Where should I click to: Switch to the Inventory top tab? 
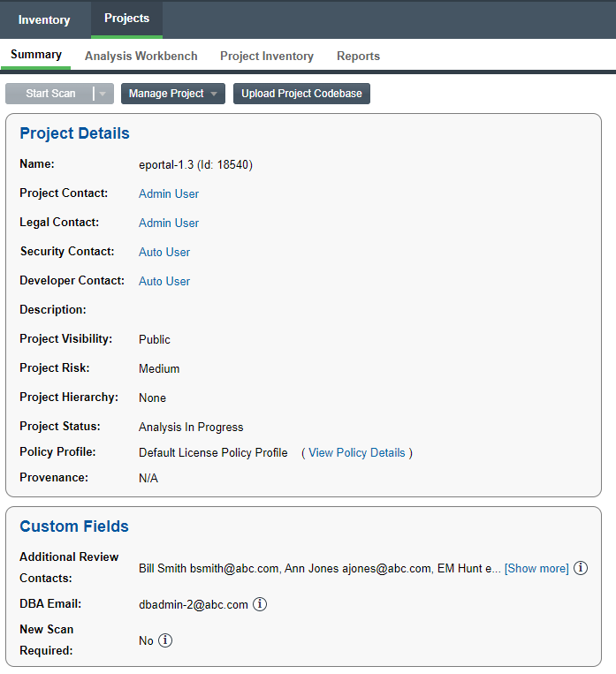pyautogui.click(x=44, y=19)
